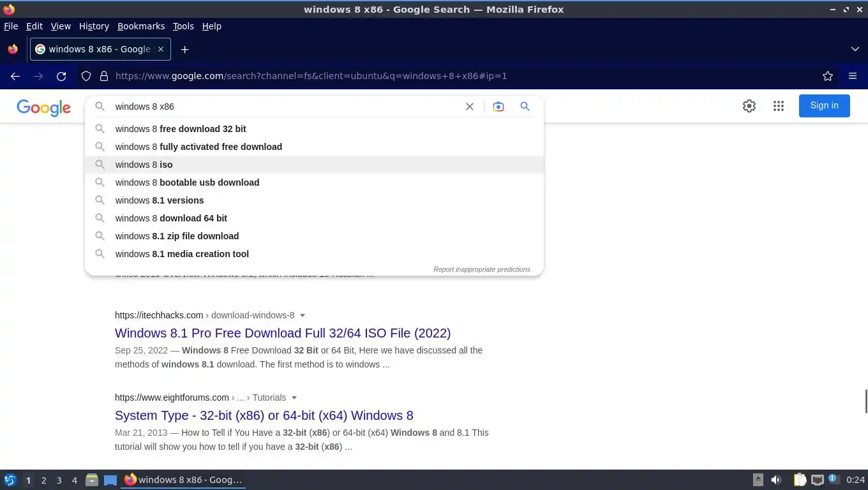
Task: Open the View menu
Action: pyautogui.click(x=61, y=26)
